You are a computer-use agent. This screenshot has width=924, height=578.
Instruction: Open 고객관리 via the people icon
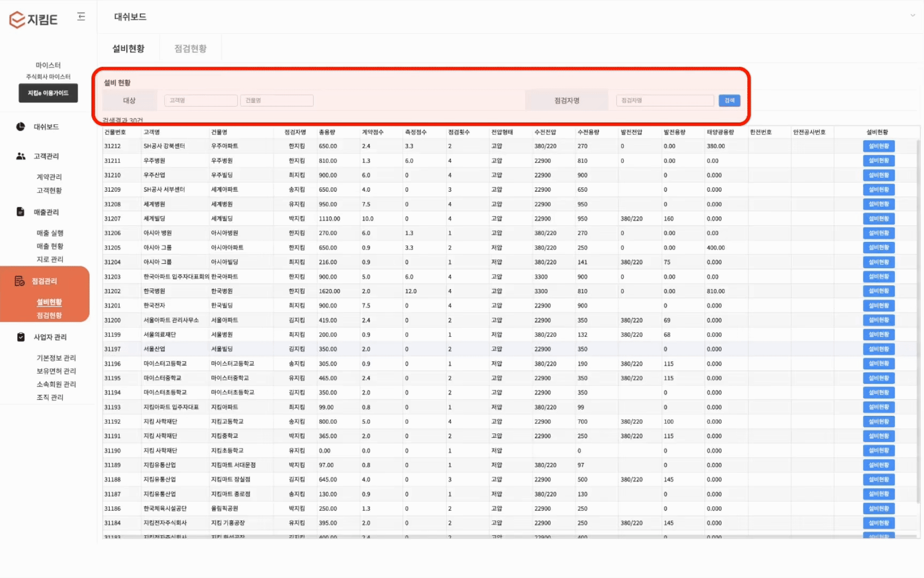(20, 156)
